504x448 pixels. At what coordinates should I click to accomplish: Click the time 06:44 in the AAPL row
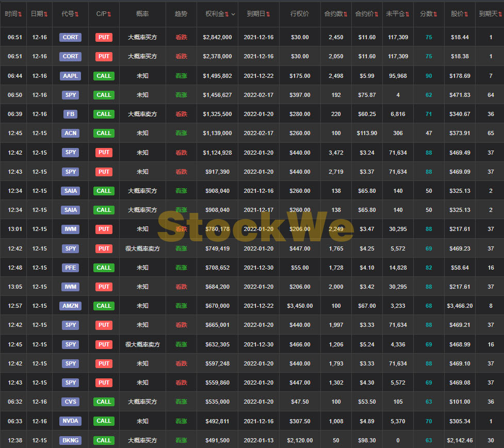[15, 76]
